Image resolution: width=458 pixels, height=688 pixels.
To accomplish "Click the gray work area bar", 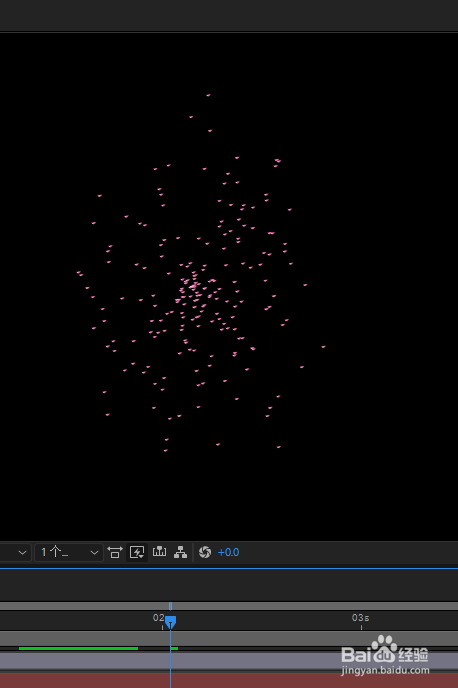I will click(x=229, y=638).
